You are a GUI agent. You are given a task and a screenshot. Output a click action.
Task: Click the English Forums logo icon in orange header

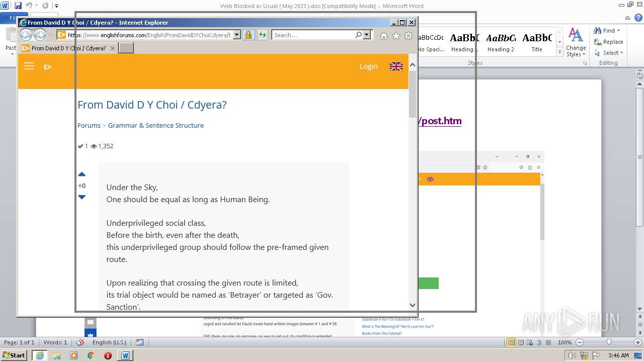[x=48, y=67]
